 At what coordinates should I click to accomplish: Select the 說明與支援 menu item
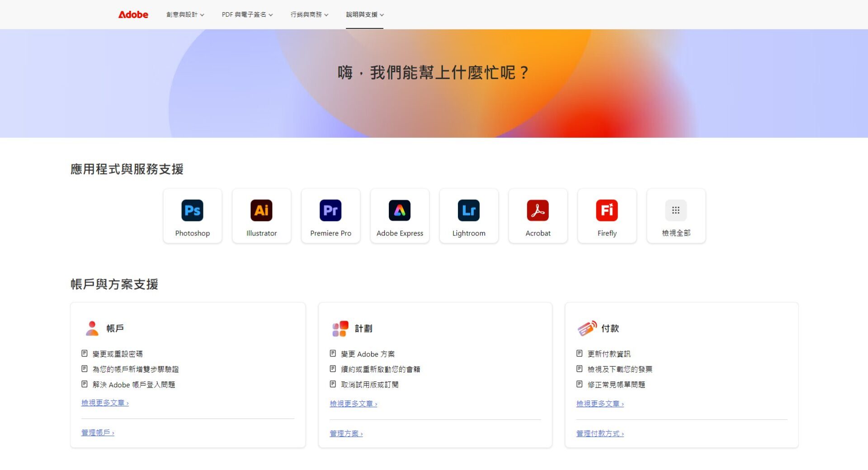pyautogui.click(x=364, y=14)
